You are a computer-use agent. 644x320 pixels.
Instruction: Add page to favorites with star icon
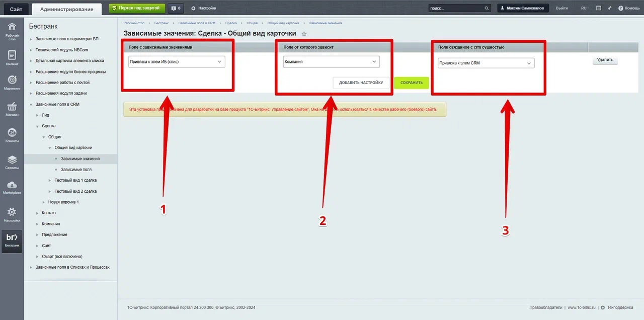[x=303, y=34]
